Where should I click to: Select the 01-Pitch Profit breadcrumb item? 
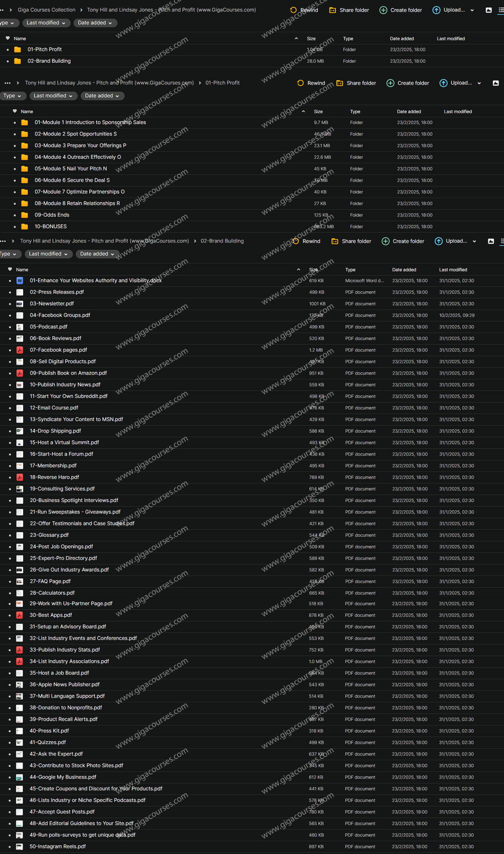pyautogui.click(x=222, y=83)
